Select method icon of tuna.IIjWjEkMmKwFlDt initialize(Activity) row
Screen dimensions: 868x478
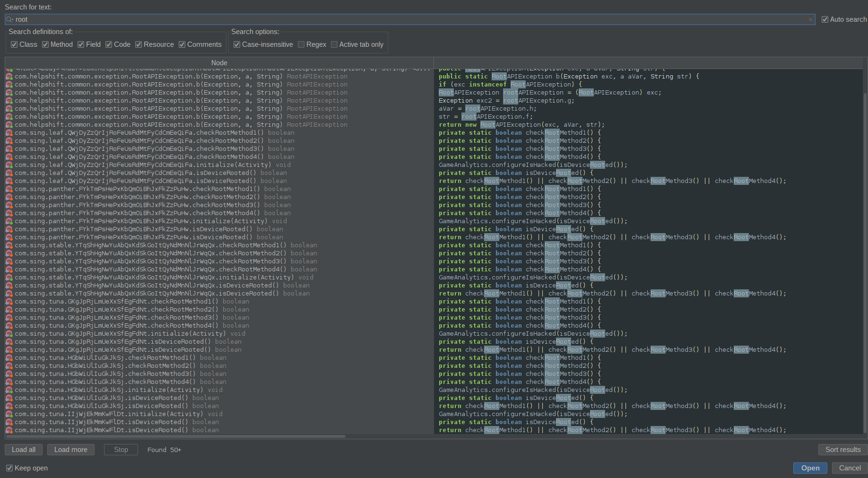pyautogui.click(x=9, y=414)
